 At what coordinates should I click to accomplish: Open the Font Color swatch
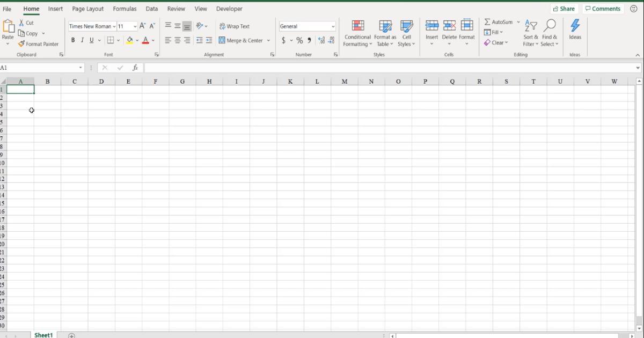click(145, 40)
